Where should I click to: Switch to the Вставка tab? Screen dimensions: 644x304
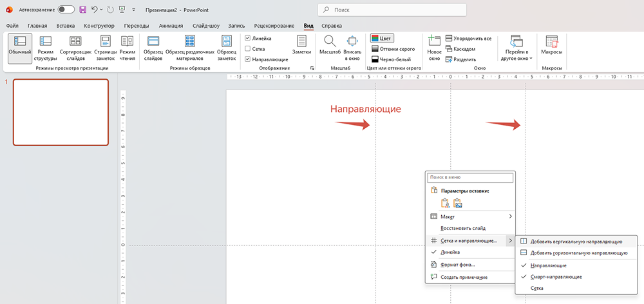66,26
